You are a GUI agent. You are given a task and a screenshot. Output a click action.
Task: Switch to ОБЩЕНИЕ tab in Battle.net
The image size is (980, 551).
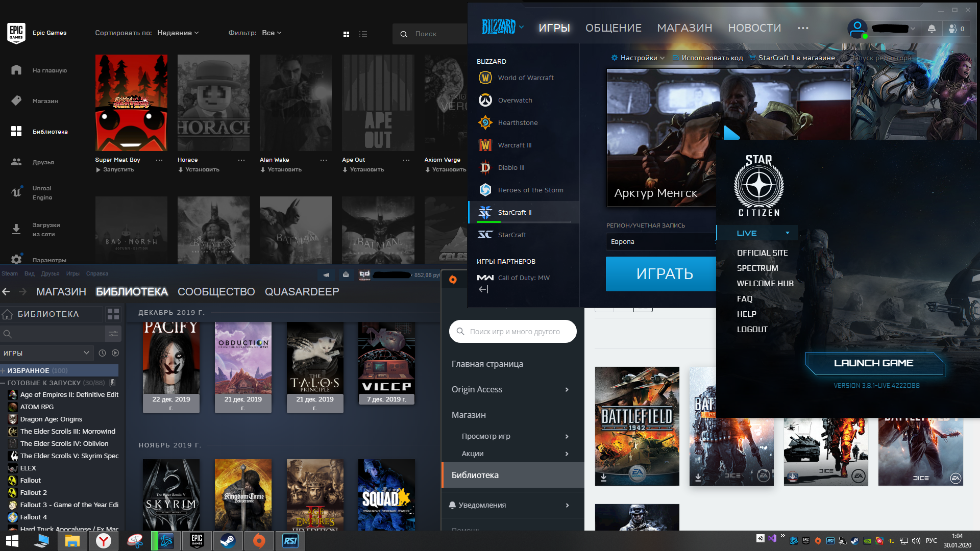(613, 28)
